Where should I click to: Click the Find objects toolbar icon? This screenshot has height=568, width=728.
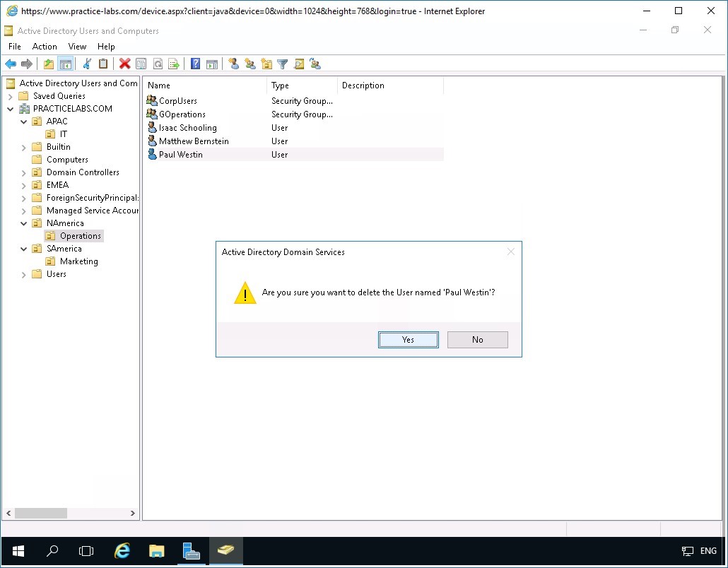[x=299, y=64]
